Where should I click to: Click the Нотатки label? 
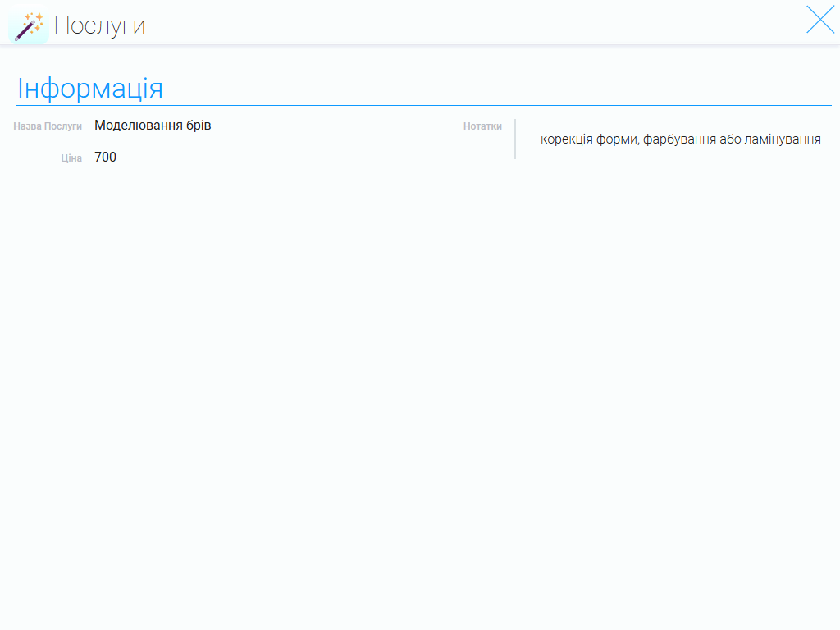point(482,126)
